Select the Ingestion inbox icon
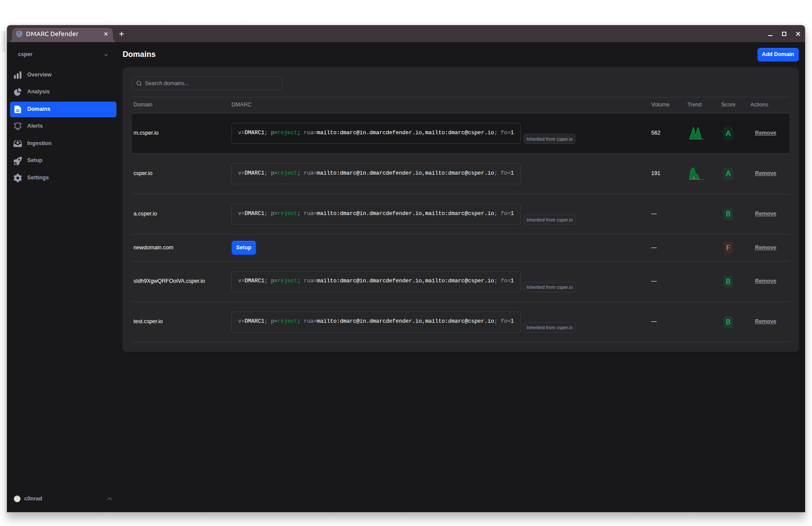The height and width of the screenshot is (526, 812). coord(18,143)
